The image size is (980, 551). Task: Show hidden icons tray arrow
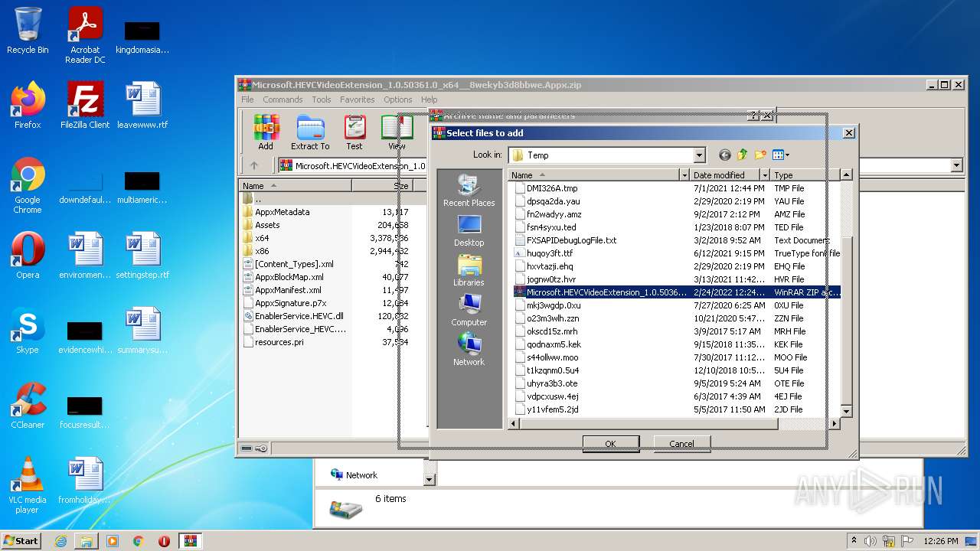point(854,541)
